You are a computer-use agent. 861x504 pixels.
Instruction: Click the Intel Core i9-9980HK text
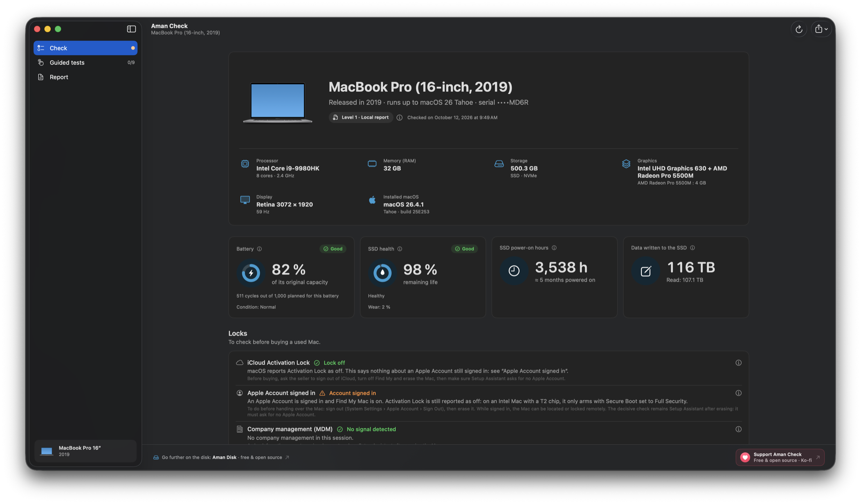tap(288, 168)
